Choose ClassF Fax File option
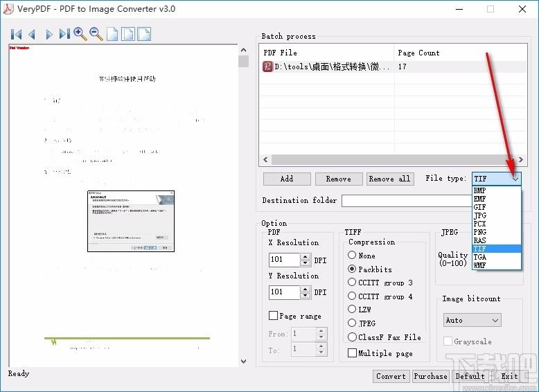 click(352, 337)
